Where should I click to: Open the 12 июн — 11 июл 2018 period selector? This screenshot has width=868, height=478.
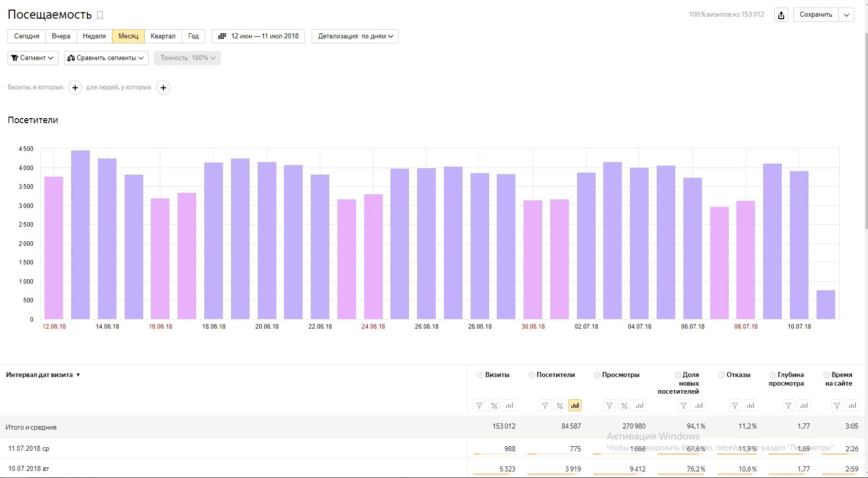point(259,36)
